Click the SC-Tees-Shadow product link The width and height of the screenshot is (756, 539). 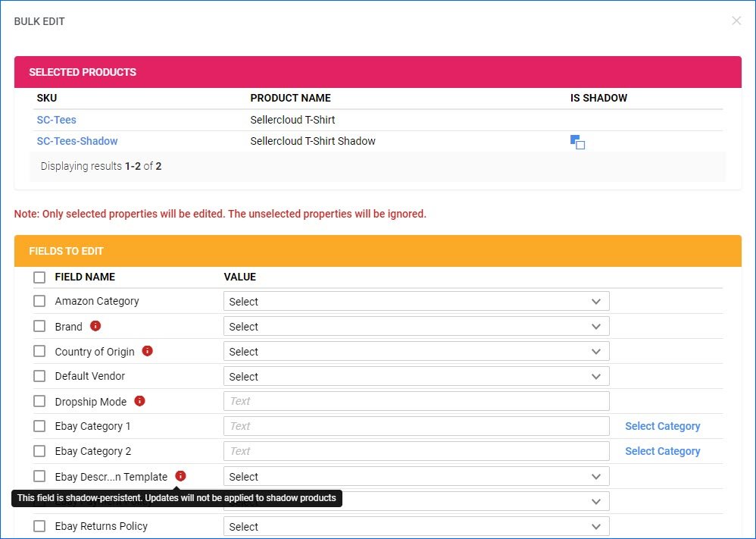(x=77, y=141)
